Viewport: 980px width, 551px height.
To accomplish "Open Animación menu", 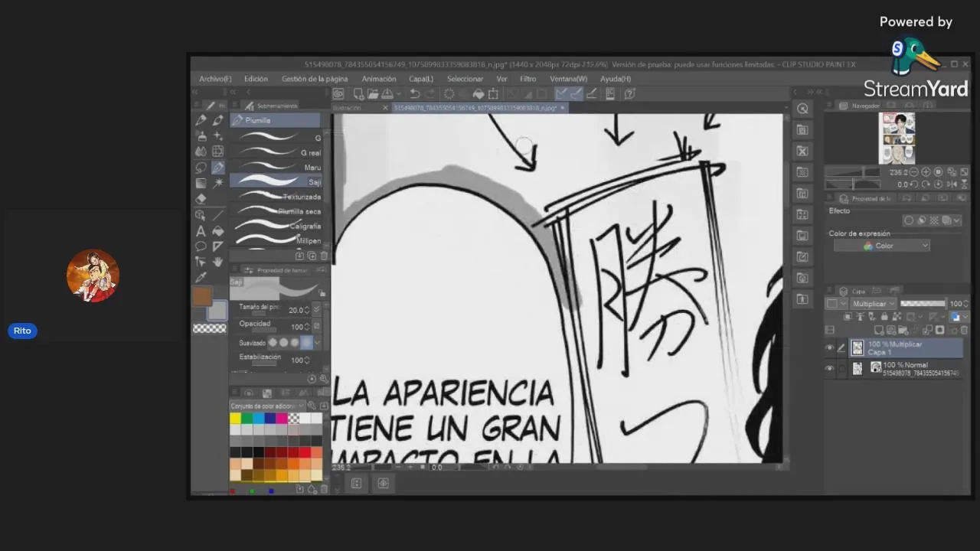I will (x=379, y=79).
